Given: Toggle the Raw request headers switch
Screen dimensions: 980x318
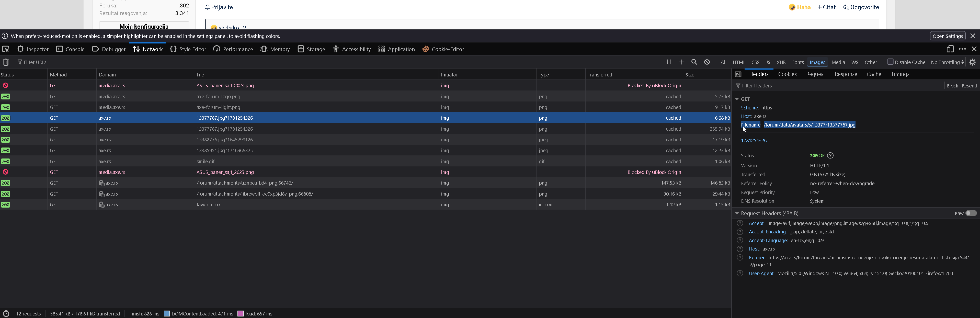Looking at the screenshot, I should point(971,213).
